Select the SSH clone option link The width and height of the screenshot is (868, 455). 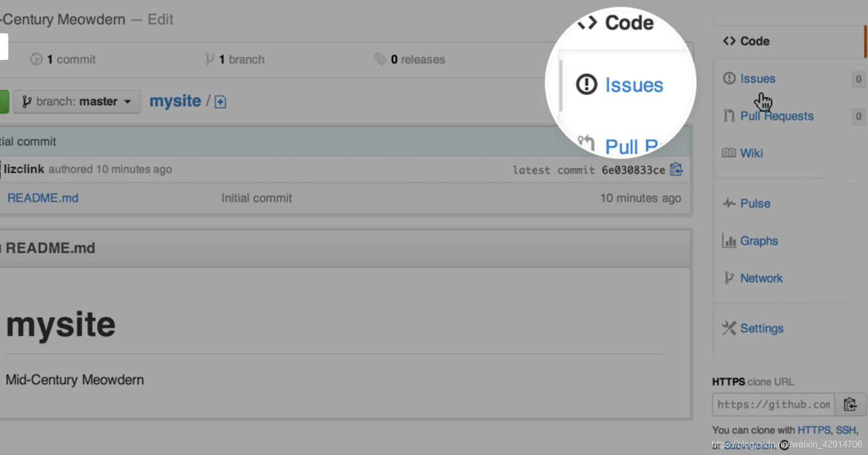[x=846, y=430]
